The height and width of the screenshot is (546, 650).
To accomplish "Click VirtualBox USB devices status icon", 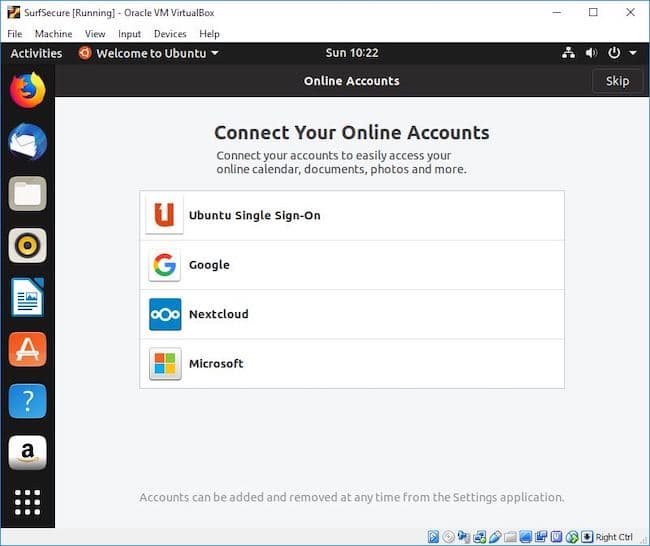I will [x=495, y=537].
